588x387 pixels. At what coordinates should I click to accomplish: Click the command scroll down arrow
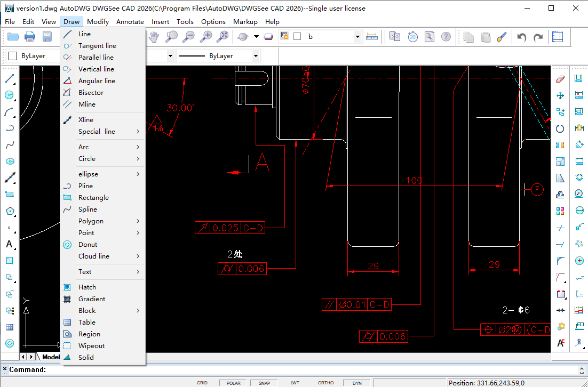(x=582, y=373)
